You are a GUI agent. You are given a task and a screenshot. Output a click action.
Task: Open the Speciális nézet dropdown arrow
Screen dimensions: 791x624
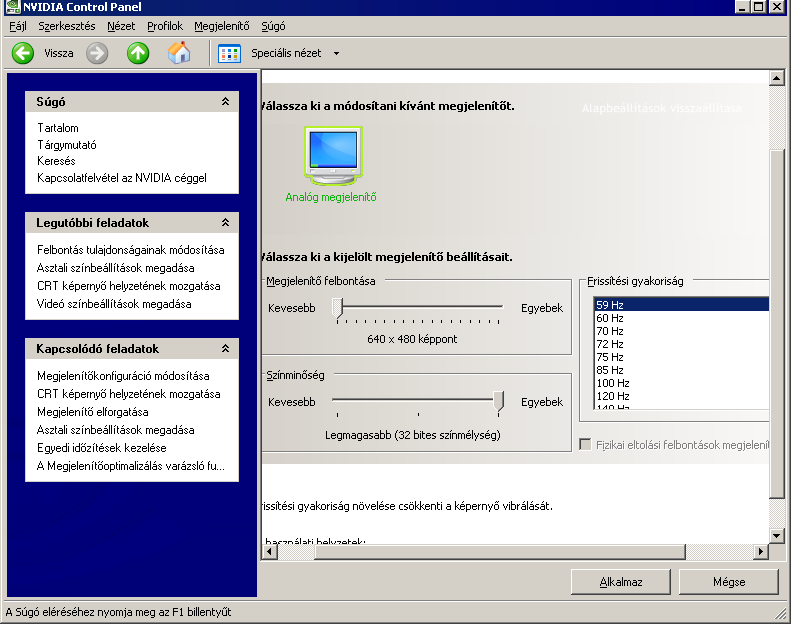click(336, 53)
